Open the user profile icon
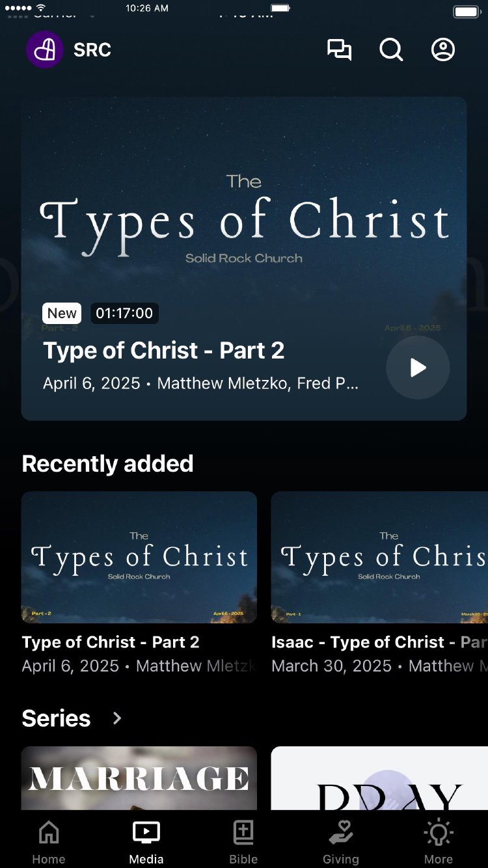Viewport: 488px width, 868px height. point(443,49)
